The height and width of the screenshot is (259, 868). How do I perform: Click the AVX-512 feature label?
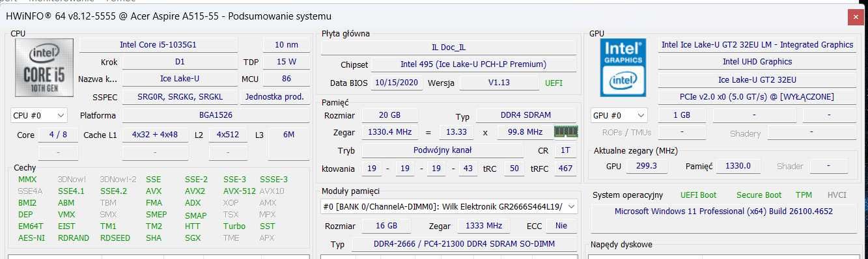coord(240,191)
